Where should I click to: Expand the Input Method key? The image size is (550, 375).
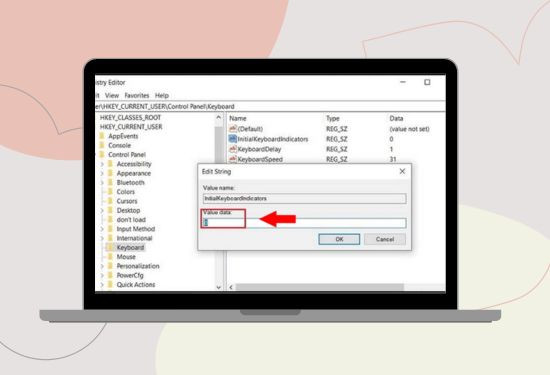102,229
